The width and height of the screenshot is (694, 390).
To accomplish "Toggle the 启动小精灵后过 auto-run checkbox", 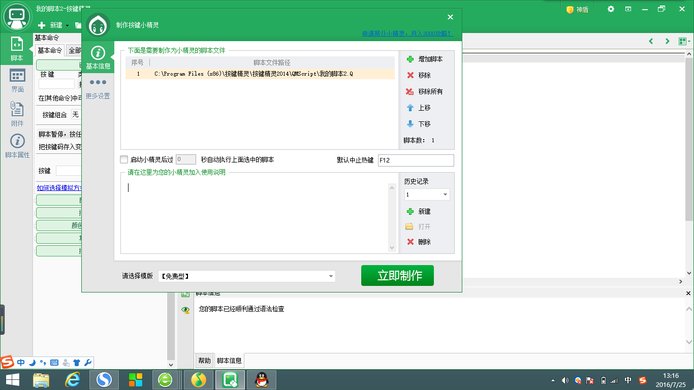I will point(124,159).
